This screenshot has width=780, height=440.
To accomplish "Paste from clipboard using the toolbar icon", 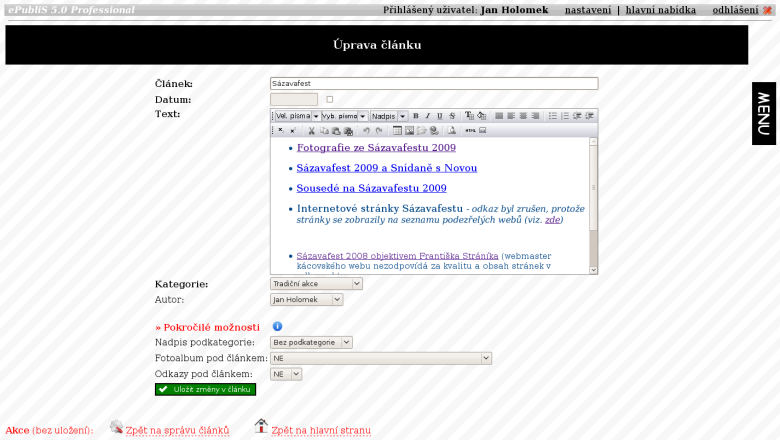I will point(336,131).
